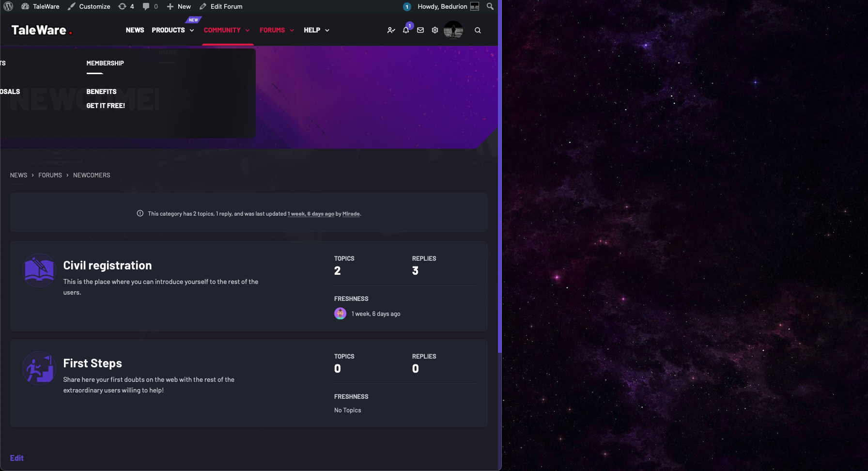The width and height of the screenshot is (868, 471).
Task: Open the TaleWare dashboard admin link
Action: click(40, 6)
